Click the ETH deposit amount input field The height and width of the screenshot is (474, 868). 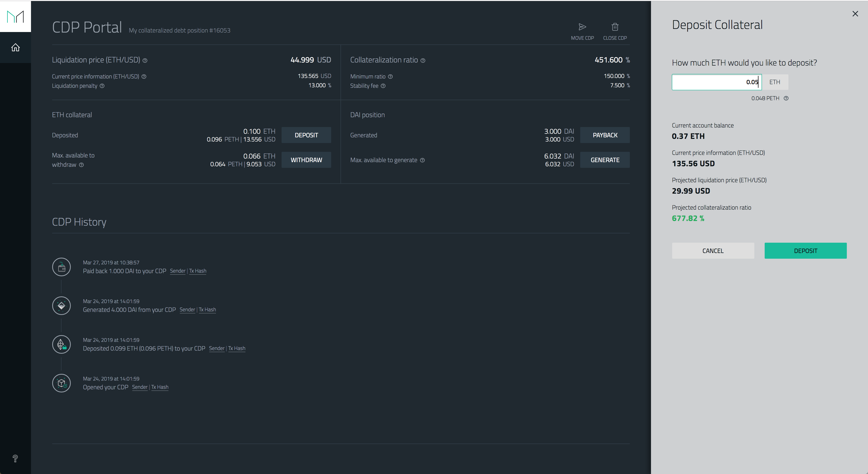click(x=716, y=82)
